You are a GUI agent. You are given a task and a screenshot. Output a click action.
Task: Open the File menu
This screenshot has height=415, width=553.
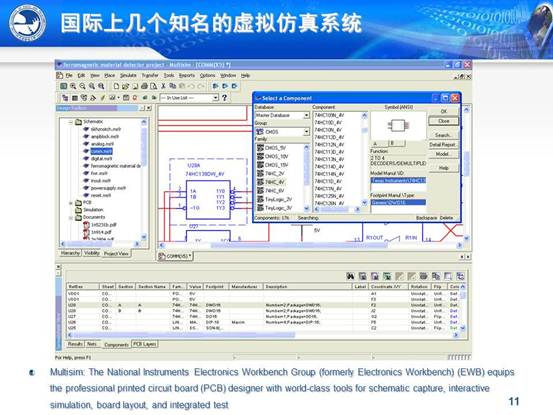(69, 75)
